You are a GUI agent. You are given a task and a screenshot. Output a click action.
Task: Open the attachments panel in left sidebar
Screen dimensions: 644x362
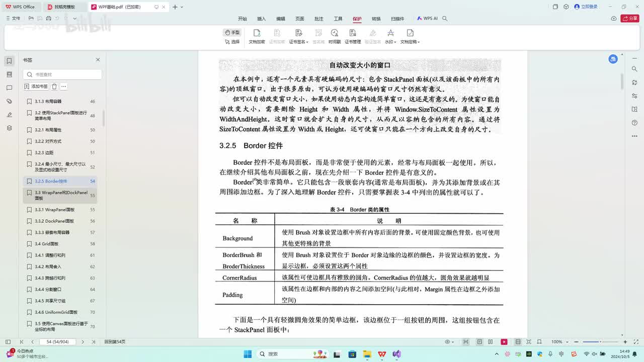[9, 102]
